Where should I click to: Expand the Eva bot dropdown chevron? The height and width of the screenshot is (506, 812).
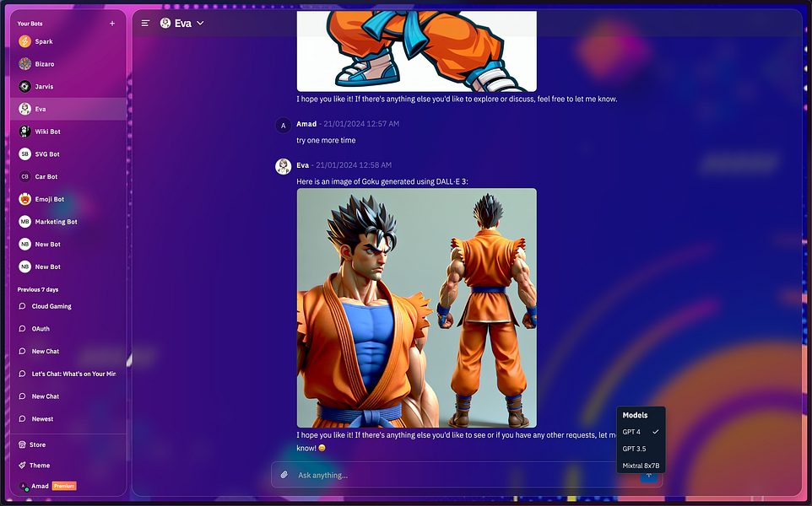coord(200,24)
